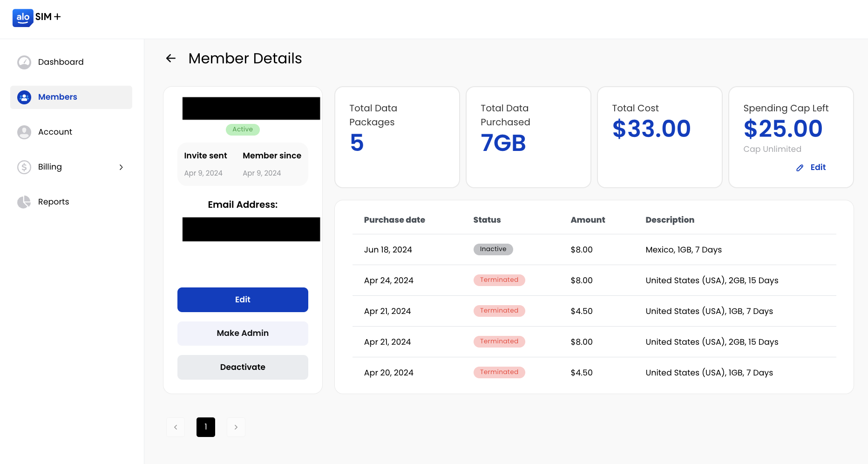This screenshot has height=464, width=868.
Task: Click the Members people icon
Action: (x=24, y=97)
